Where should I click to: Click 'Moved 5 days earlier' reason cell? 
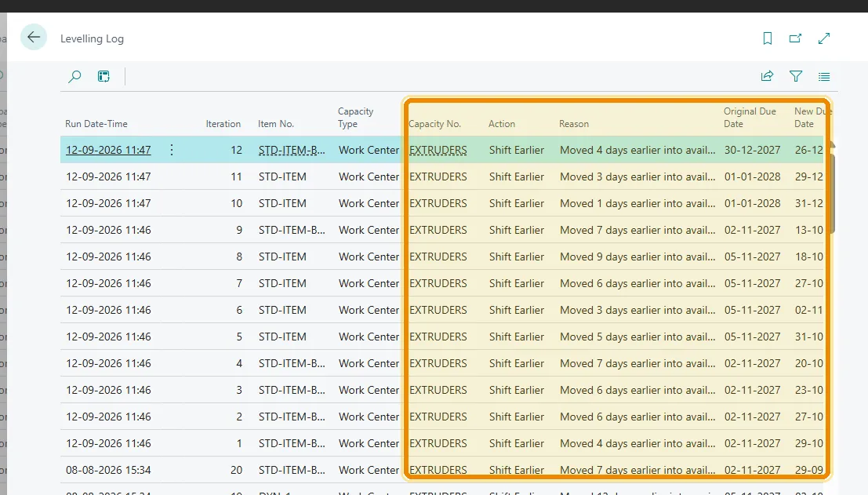point(637,337)
